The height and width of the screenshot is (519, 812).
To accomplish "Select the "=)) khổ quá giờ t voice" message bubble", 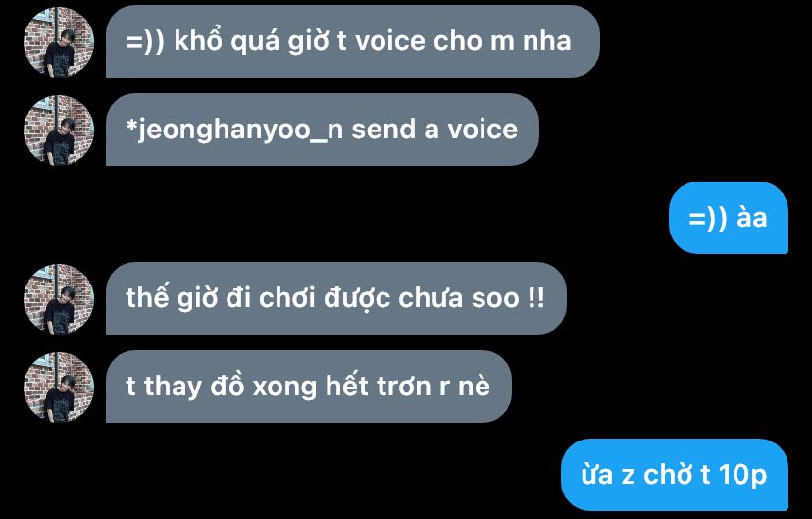I will (353, 41).
